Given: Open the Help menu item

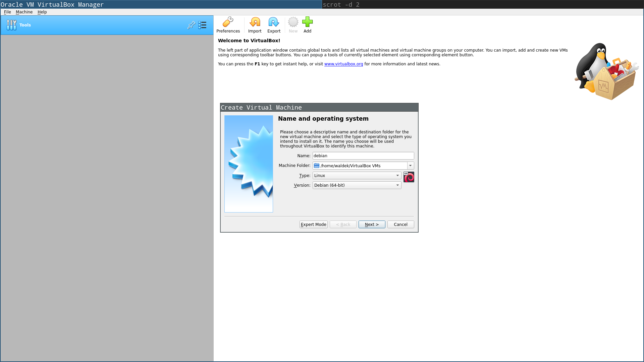Looking at the screenshot, I should pos(42,12).
